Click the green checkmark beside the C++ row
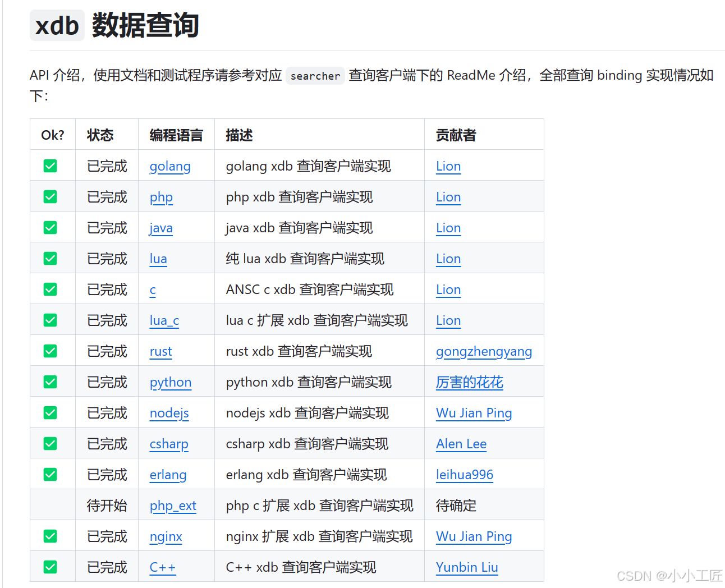The height and width of the screenshot is (588, 725). click(x=50, y=567)
